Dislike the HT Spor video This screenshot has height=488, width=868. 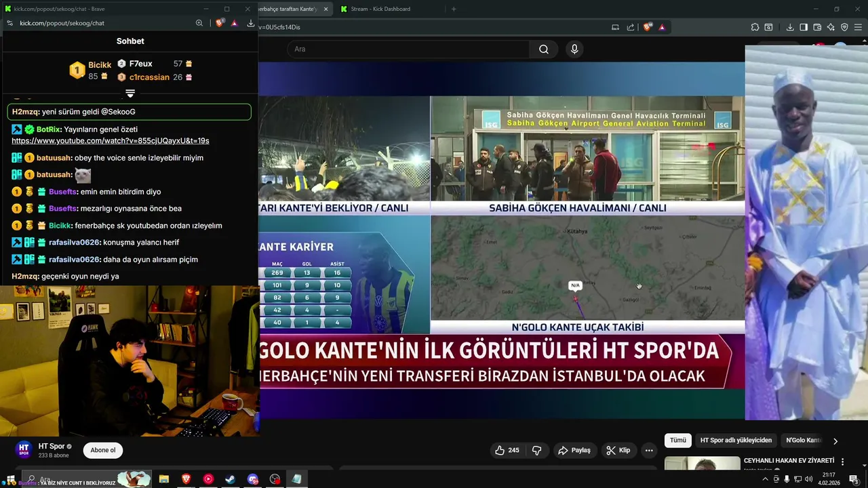pyautogui.click(x=537, y=450)
